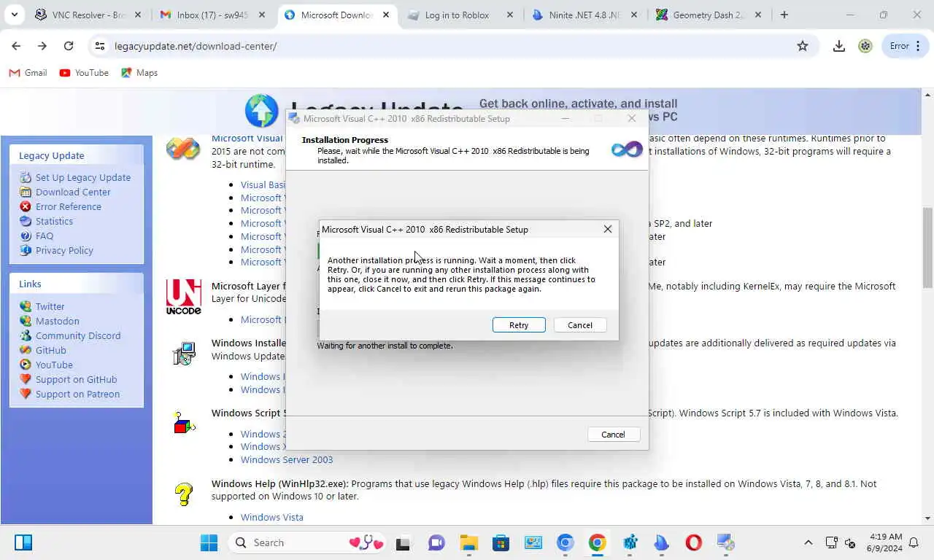This screenshot has height=560, width=934.
Task: Switch to the VNC Resolver tab
Action: click(89, 15)
